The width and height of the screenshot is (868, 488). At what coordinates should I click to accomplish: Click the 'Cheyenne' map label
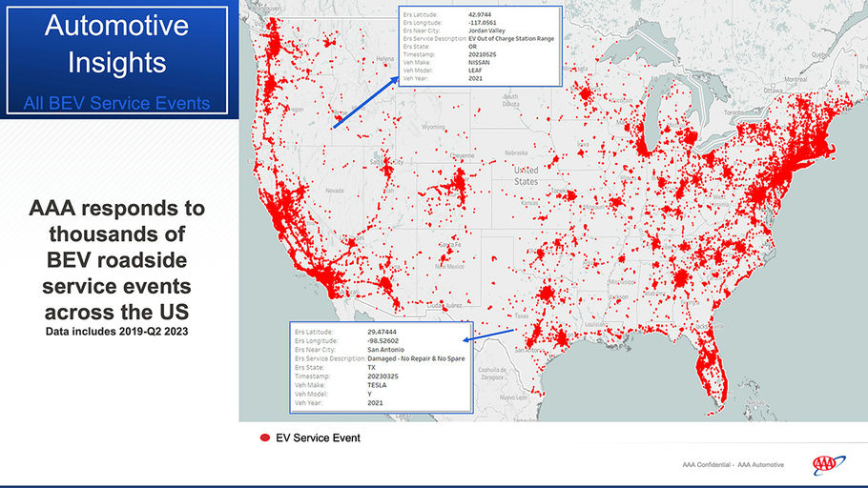click(x=463, y=155)
